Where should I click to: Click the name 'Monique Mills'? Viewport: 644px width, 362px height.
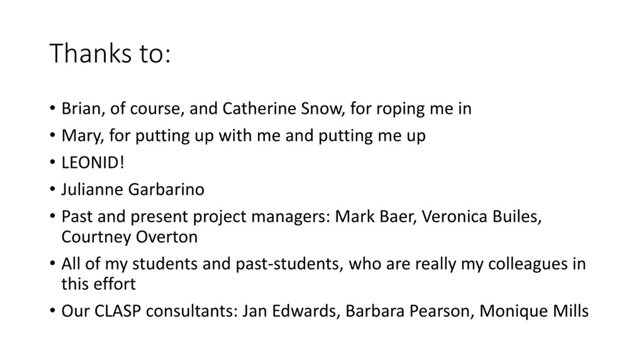(x=534, y=311)
